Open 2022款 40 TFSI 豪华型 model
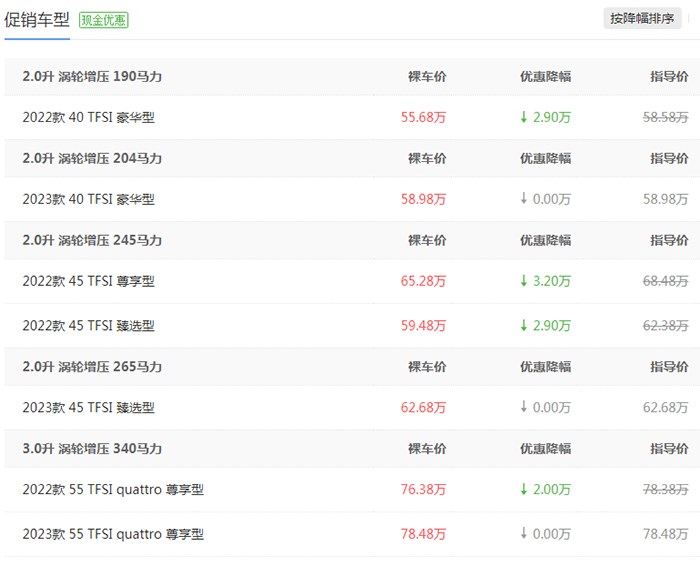This screenshot has width=700, height=566. coord(88,117)
